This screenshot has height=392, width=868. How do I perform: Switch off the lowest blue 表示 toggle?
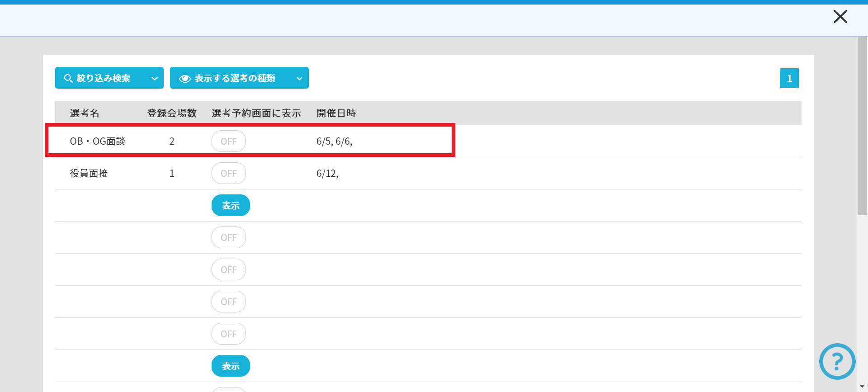tap(231, 366)
